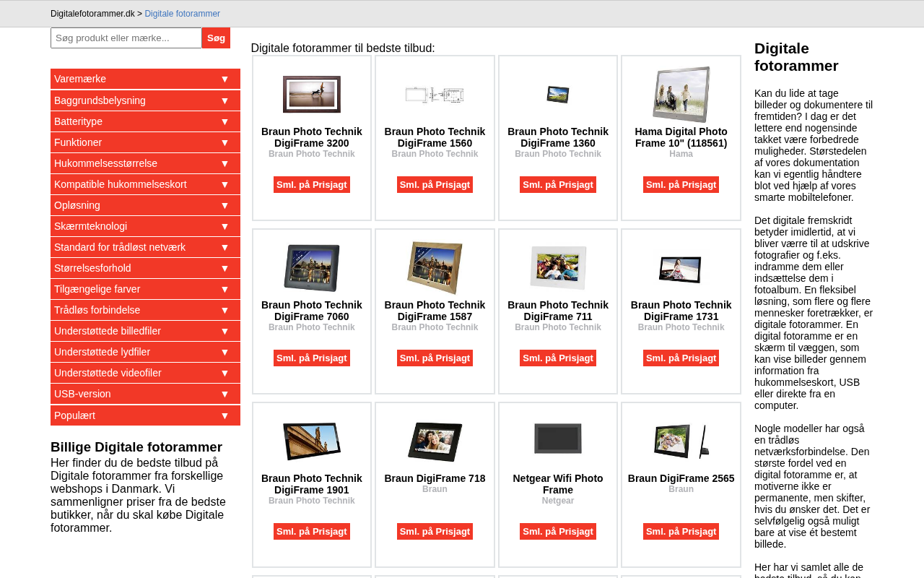Open Braun DigiFrame 7060 product image

point(312,268)
